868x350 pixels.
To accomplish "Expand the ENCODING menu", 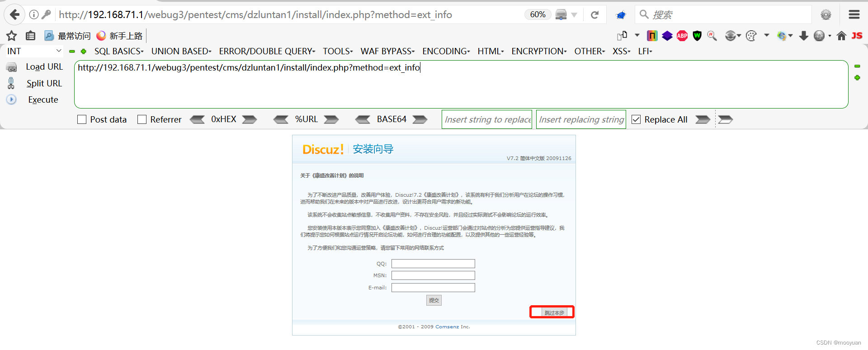I will pyautogui.click(x=446, y=51).
